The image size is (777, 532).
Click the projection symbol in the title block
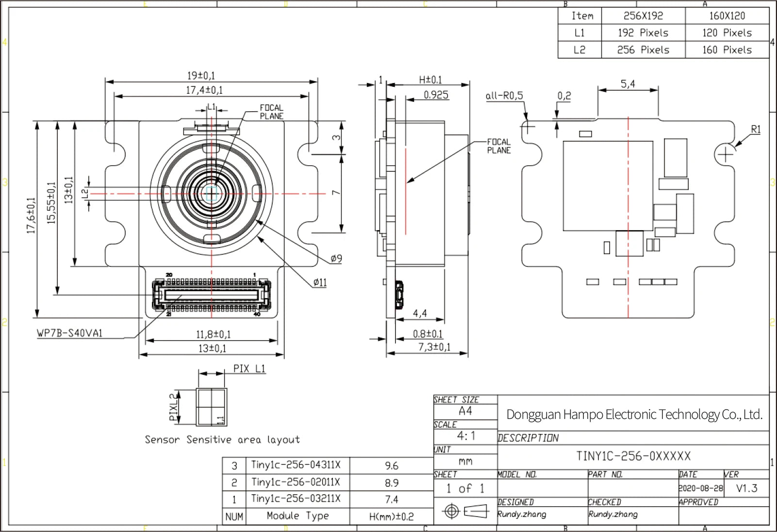click(x=465, y=511)
